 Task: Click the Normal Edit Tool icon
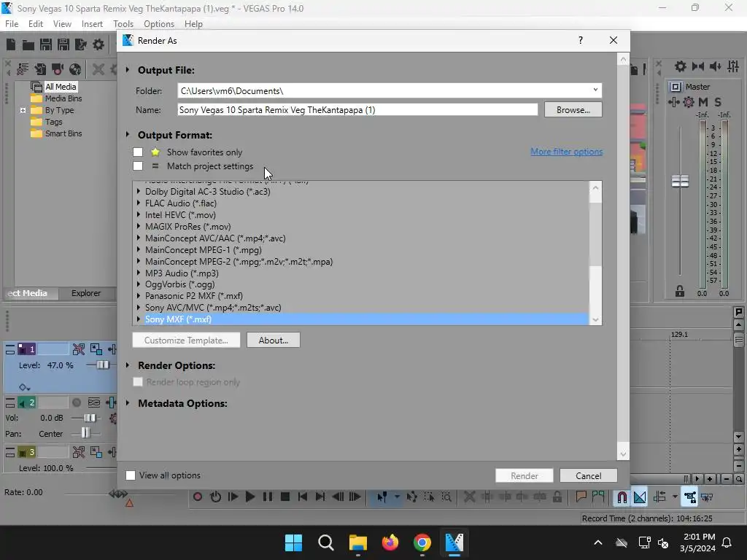(382, 497)
